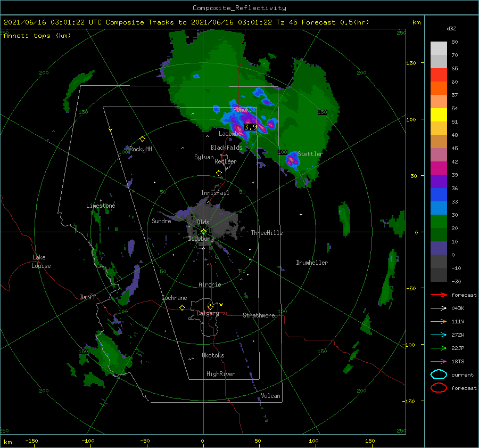Select the green 22JP track arrow

coord(439,348)
